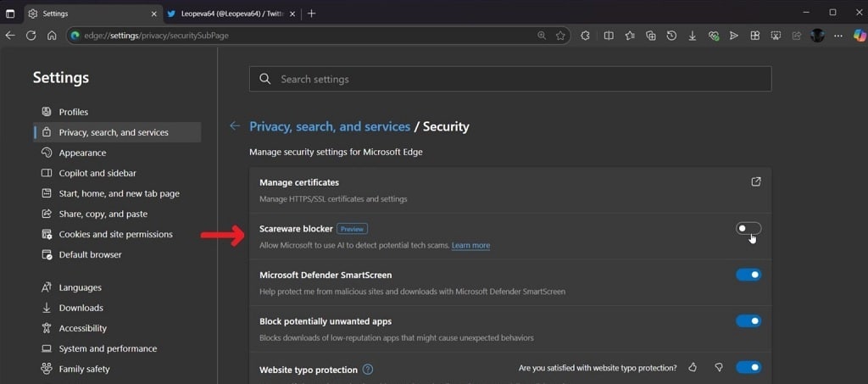Open the Split screen icon
This screenshot has height=384, width=868.
[609, 36]
